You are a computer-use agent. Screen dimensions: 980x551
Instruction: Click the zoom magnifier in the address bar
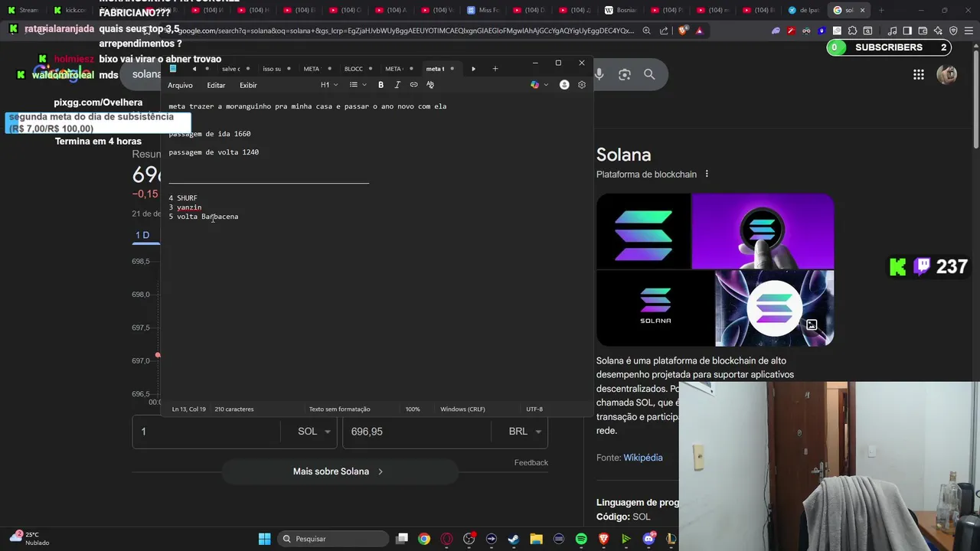[647, 31]
